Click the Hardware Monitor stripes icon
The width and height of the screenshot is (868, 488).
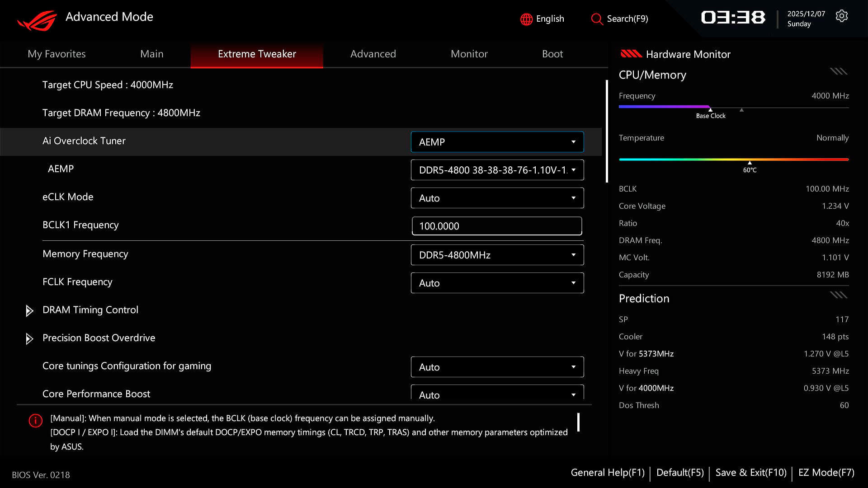click(632, 54)
